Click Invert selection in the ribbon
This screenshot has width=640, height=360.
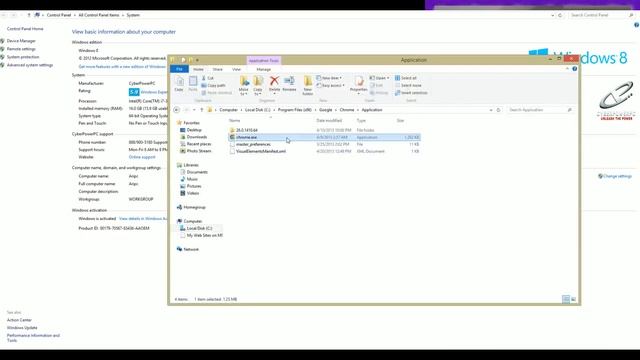411,93
